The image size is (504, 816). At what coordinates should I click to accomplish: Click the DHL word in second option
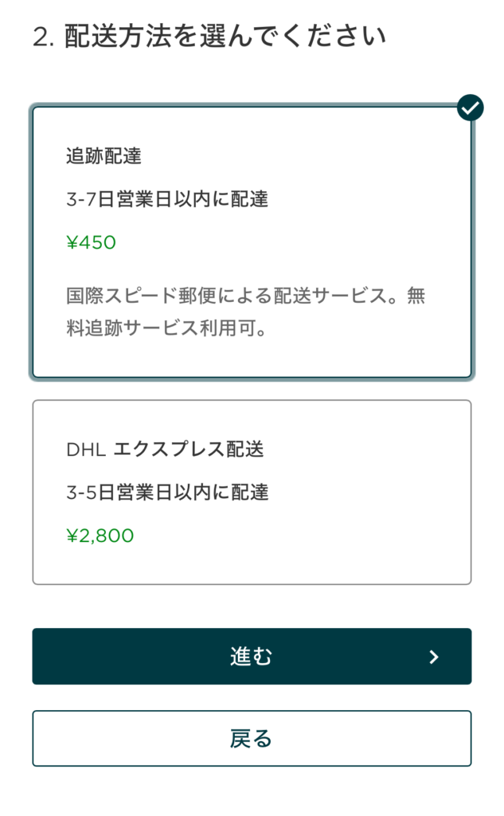(86, 449)
